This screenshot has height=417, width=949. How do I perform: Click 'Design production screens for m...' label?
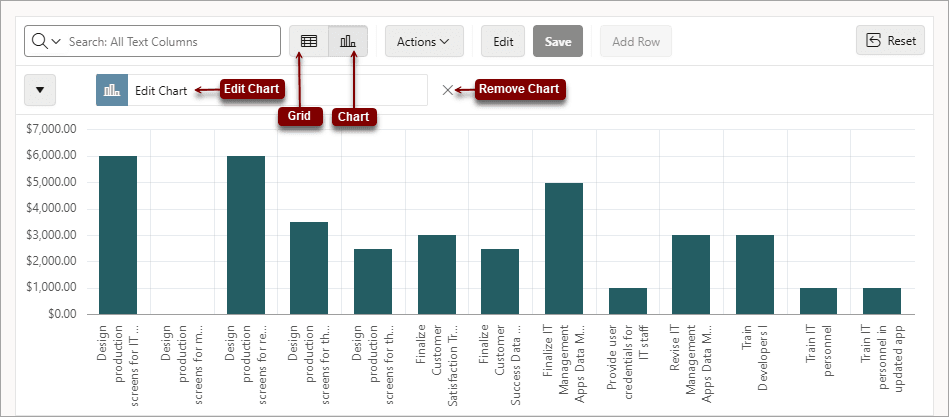[x=182, y=364]
